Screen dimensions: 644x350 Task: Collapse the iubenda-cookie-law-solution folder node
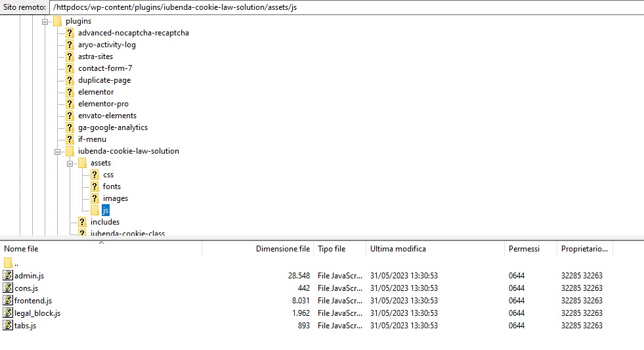(x=57, y=152)
